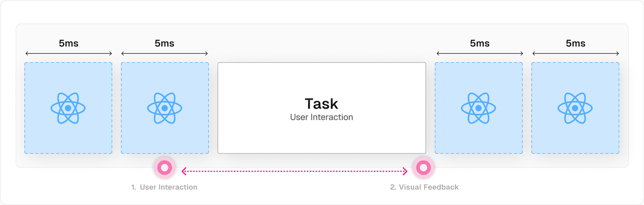644x205 pixels.
Task: Click the pink marker above "2. Visual Feedback"
Action: tap(424, 167)
